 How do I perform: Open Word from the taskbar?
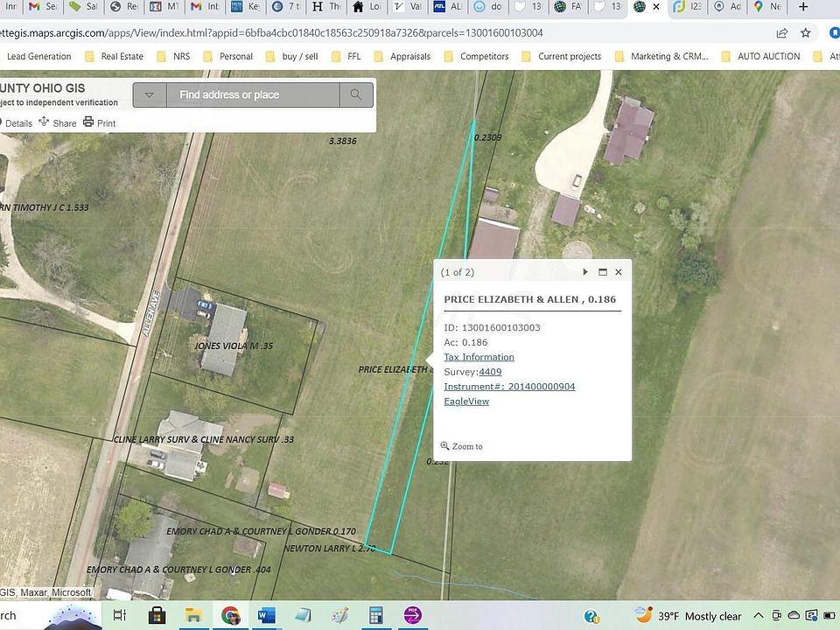tap(266, 615)
